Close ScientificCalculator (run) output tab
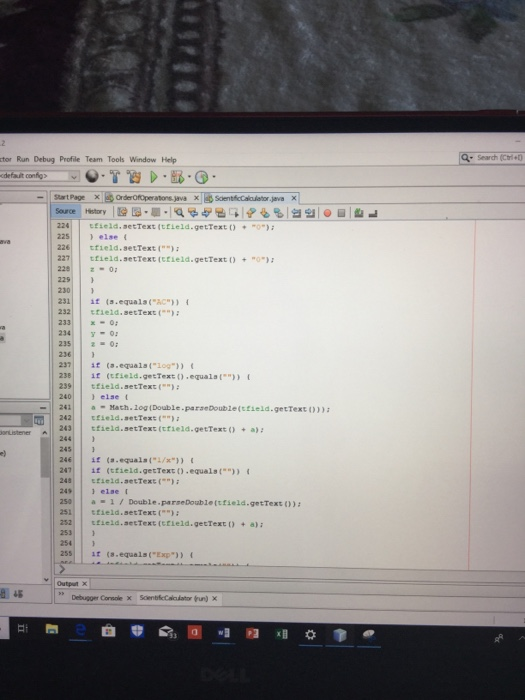This screenshot has width=525, height=700. click(x=214, y=598)
